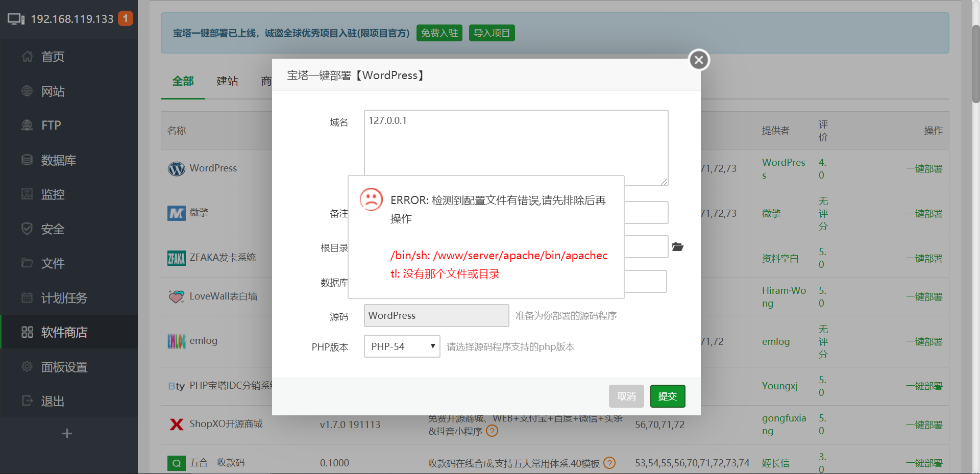Open the FTP sidebar item
980x474 pixels.
pos(69,126)
